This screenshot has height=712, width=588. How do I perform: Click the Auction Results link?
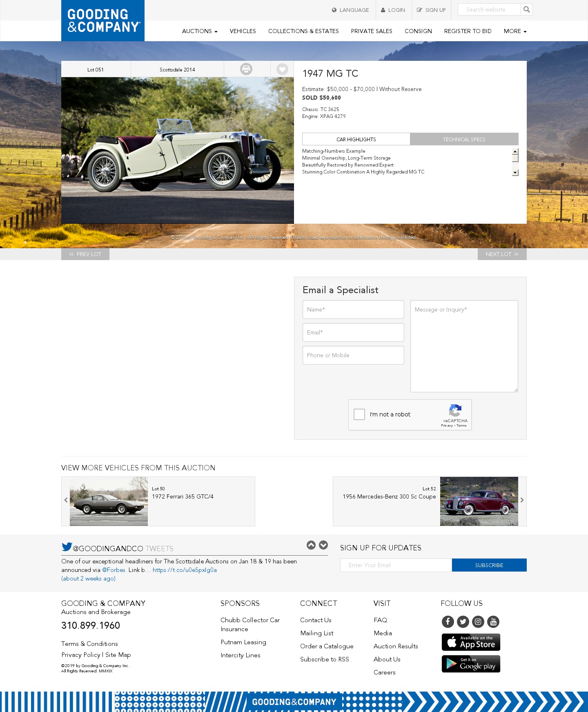pos(396,646)
